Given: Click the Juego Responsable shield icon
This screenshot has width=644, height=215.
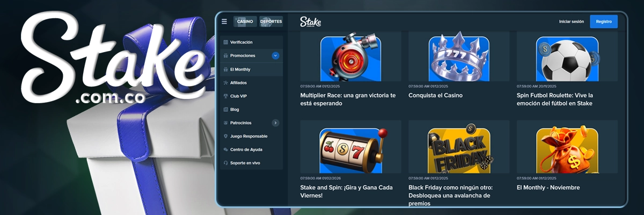Looking at the screenshot, I should coord(225,137).
